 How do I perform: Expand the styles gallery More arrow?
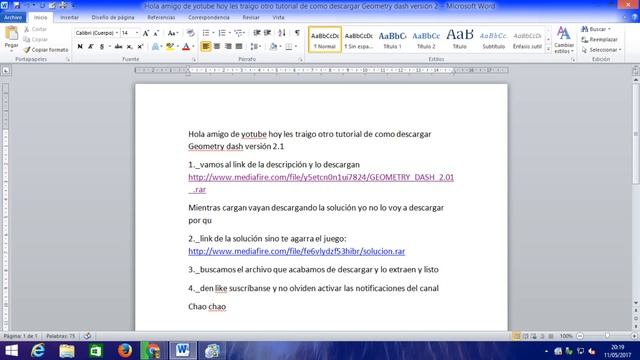[x=548, y=49]
